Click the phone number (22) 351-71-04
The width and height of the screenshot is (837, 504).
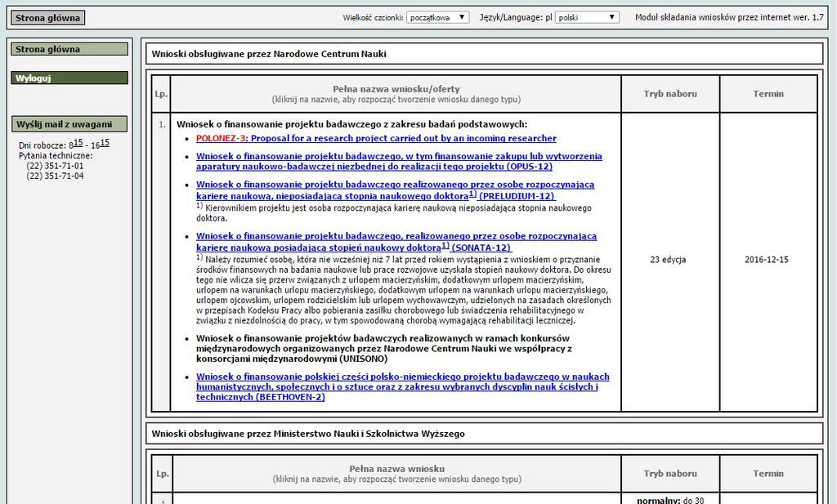click(55, 176)
